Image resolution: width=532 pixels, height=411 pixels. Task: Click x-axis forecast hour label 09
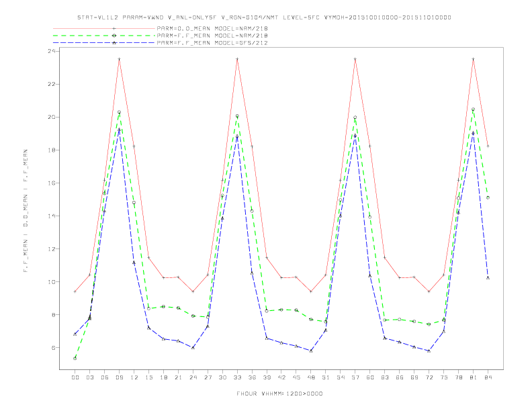pyautogui.click(x=119, y=377)
